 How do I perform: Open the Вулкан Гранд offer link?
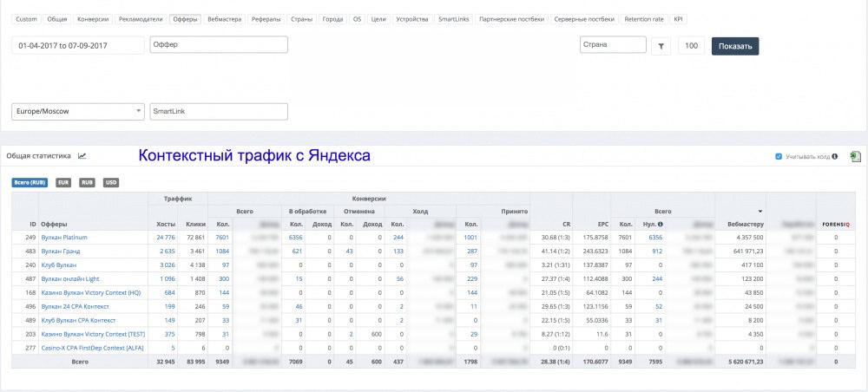tap(61, 251)
